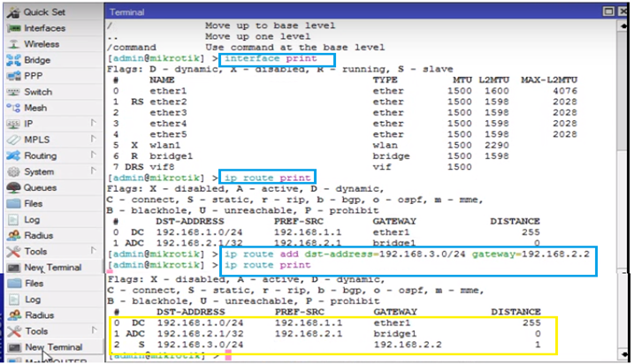Click scroll-up arrow of terminal scrollbar
Image resolution: width=634 pixels, height=364 pixels.
pyautogui.click(x=623, y=25)
